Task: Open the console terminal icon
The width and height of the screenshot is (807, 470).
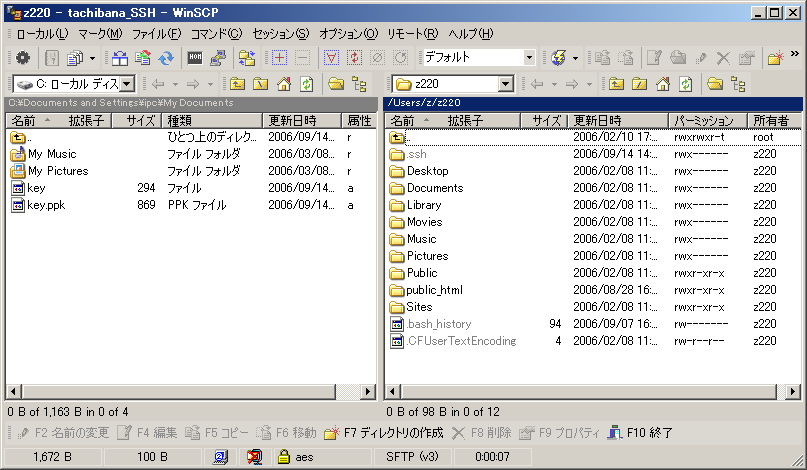Action: (x=195, y=58)
